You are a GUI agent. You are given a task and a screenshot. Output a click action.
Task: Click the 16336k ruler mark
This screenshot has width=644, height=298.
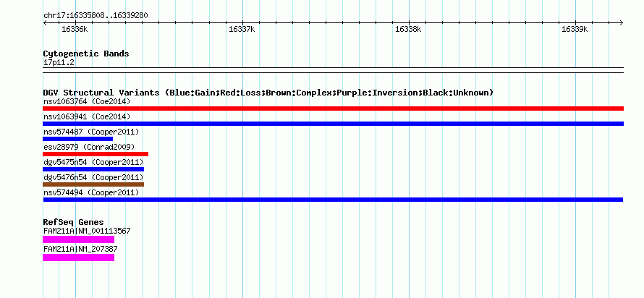click(75, 29)
